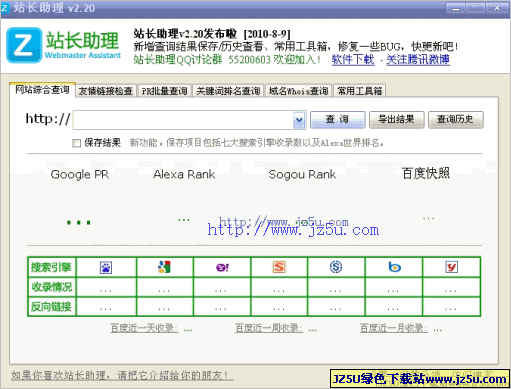Click the Bing b search icon
The width and height of the screenshot is (511, 389).
[x=394, y=267]
